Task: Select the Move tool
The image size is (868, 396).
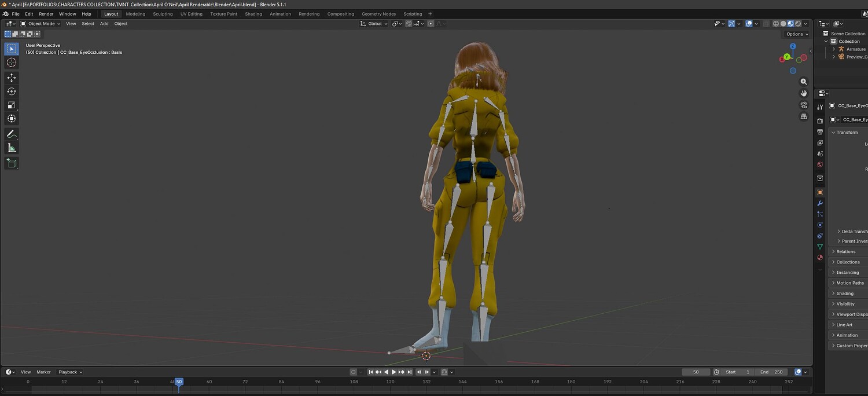Action: click(x=12, y=78)
